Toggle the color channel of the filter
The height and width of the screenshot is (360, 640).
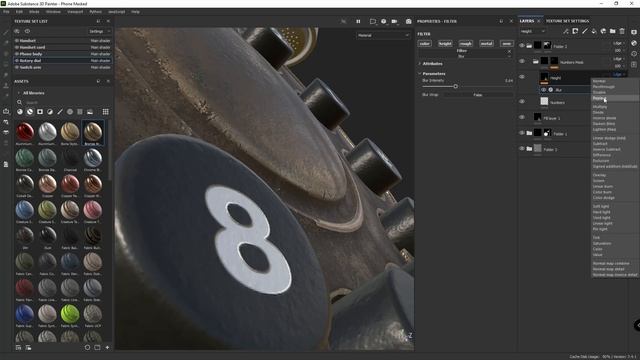pos(424,43)
